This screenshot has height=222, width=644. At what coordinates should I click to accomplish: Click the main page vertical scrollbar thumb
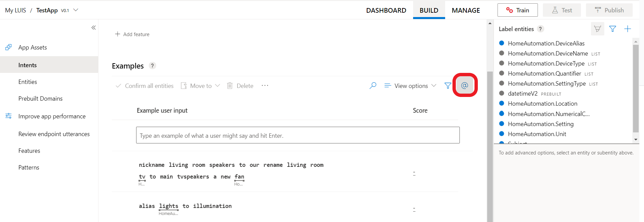click(490, 146)
